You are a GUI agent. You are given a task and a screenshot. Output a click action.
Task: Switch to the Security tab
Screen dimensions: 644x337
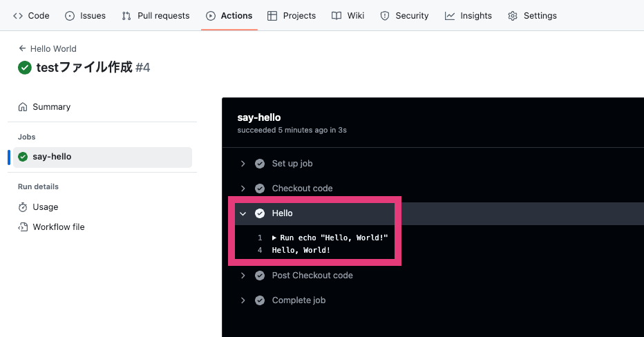[x=404, y=16]
